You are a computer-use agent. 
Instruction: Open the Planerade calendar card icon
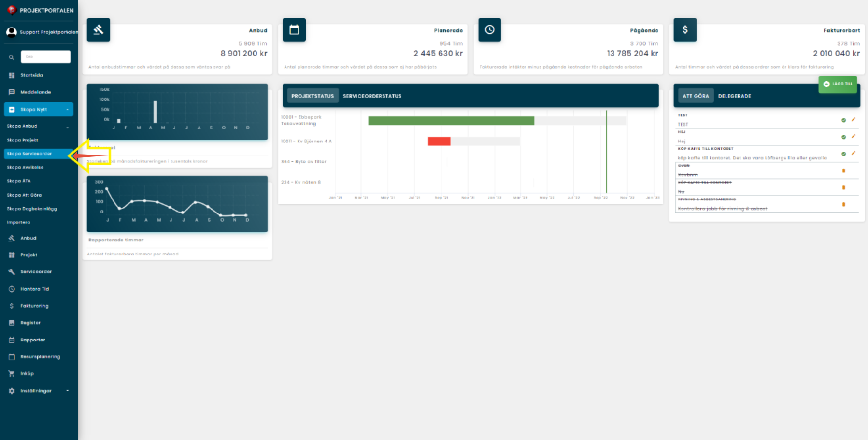click(x=294, y=30)
